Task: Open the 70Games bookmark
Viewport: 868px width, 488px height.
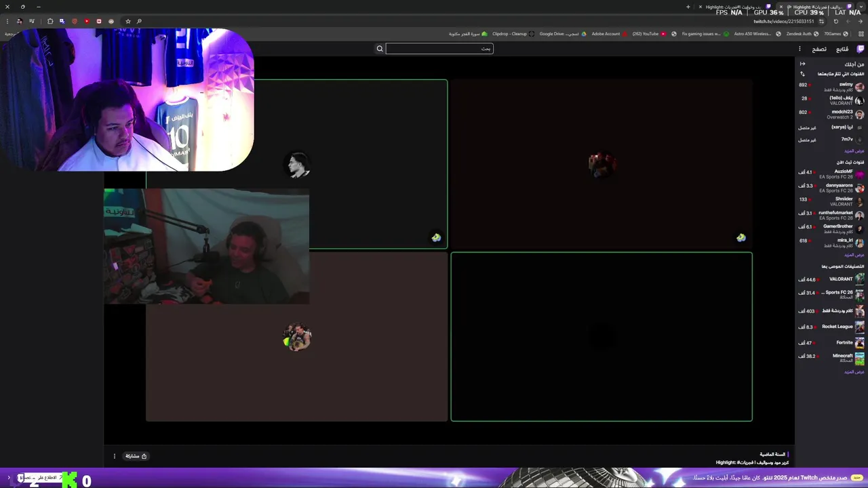Action: click(x=836, y=33)
